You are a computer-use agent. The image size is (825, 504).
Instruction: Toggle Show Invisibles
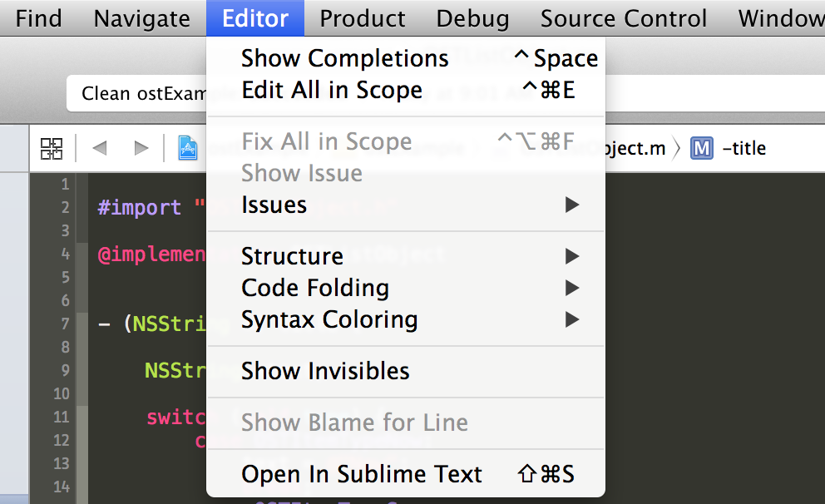406,371
